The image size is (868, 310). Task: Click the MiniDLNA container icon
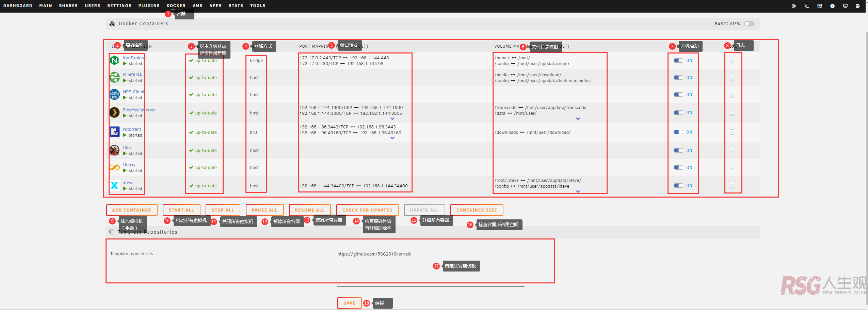pos(115,77)
